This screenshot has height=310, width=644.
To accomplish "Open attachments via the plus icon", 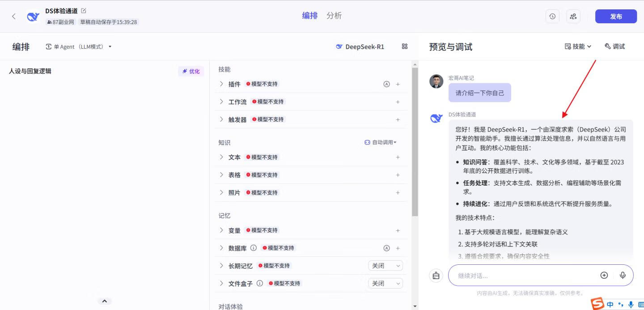I will pos(604,275).
